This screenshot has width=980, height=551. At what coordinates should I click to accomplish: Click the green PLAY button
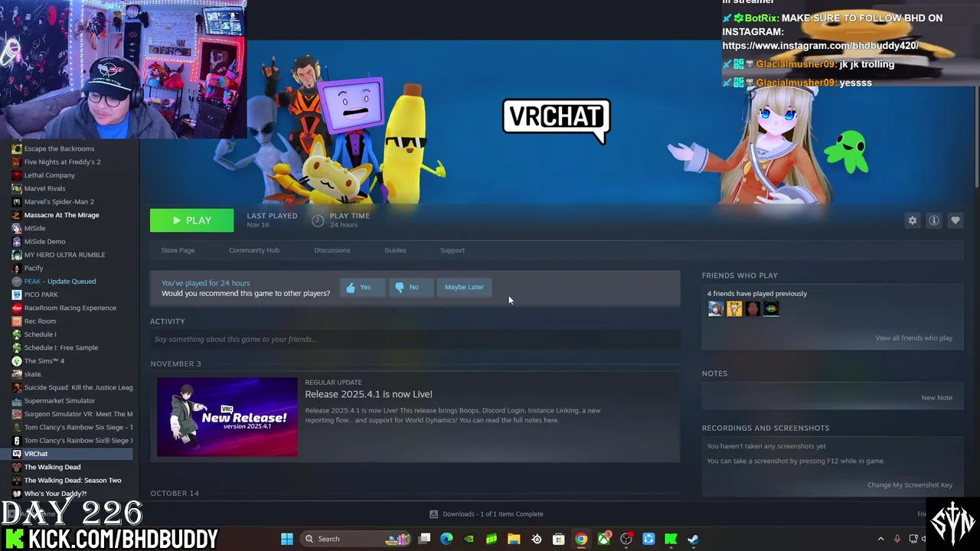click(x=191, y=220)
